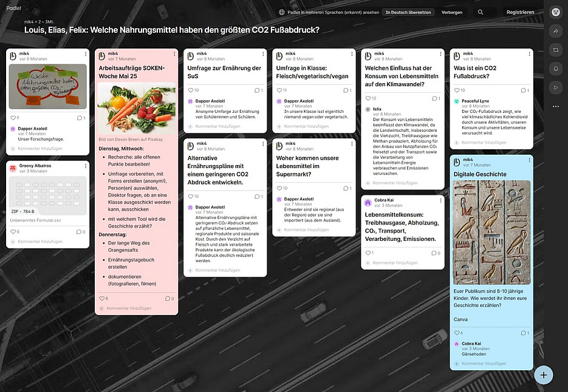Viewport: 568px width, 392px height.
Task: Open the share icon in the right sidebar
Action: click(x=555, y=30)
